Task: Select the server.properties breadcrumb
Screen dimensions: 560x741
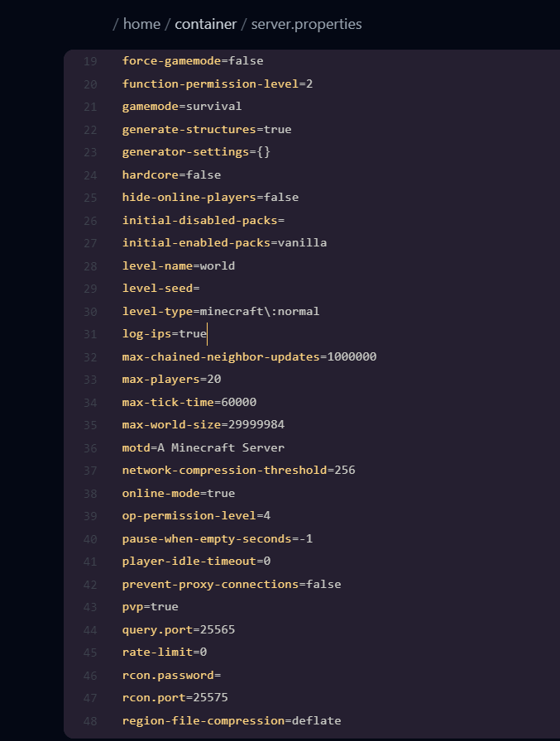Action: click(306, 24)
